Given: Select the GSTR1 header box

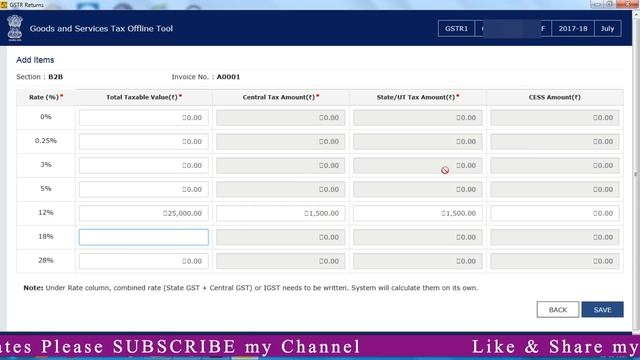Looking at the screenshot, I should click(456, 29).
